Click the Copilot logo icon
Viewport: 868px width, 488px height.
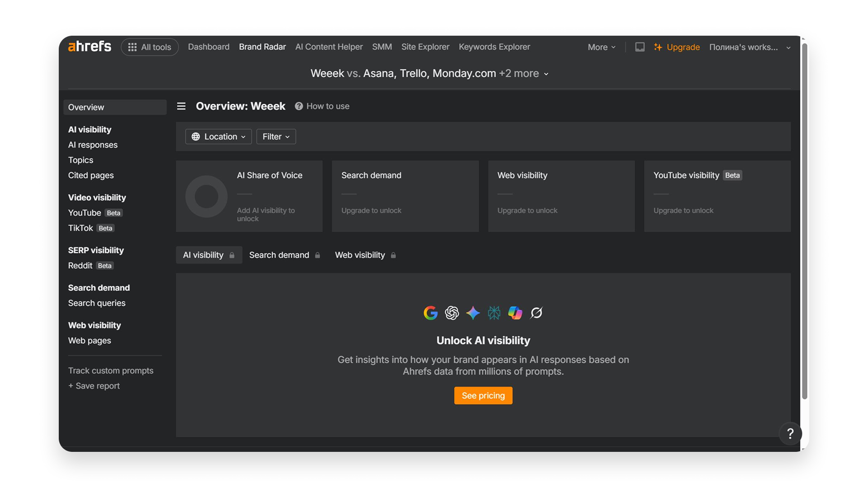515,313
